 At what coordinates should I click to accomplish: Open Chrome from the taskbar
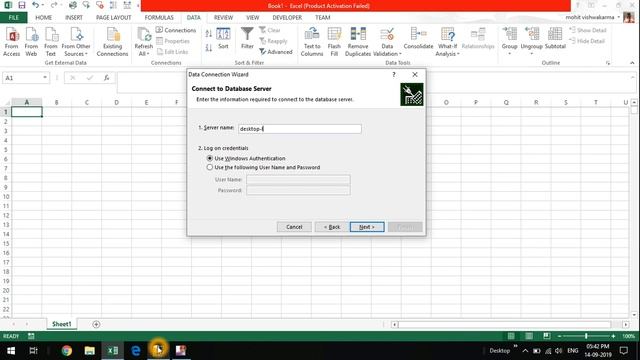click(67, 350)
